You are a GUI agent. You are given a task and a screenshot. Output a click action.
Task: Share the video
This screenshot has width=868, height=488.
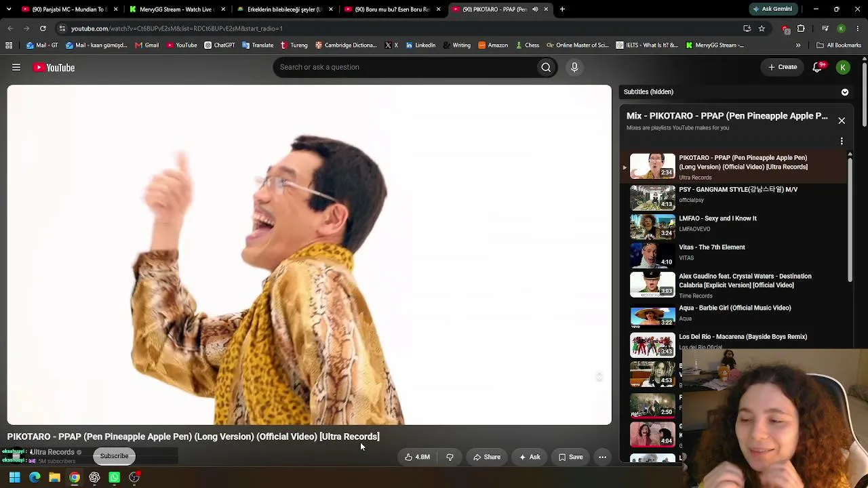click(487, 457)
